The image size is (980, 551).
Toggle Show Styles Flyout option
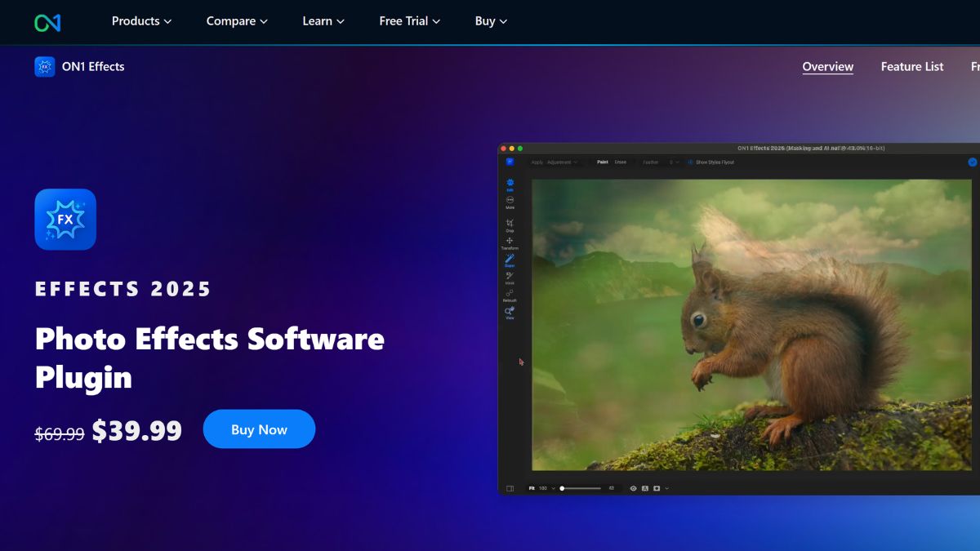pos(711,162)
